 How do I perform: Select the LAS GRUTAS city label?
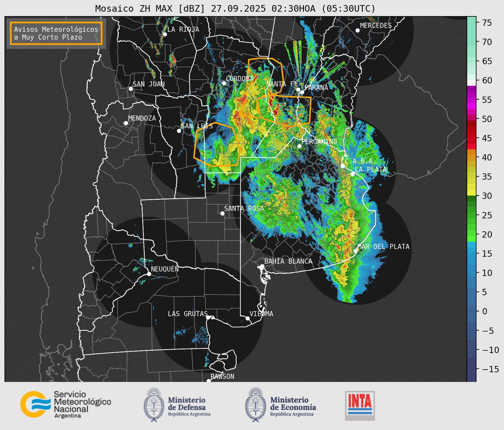188,314
